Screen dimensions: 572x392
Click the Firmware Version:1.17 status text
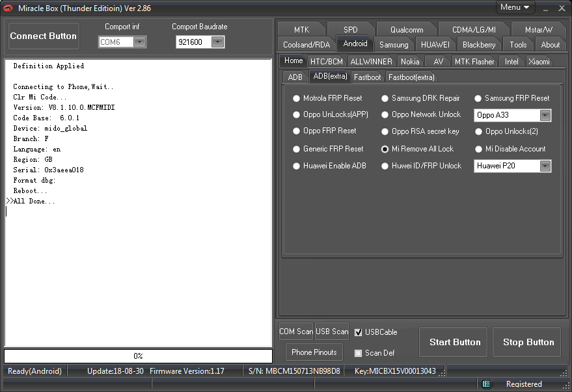[187, 371]
